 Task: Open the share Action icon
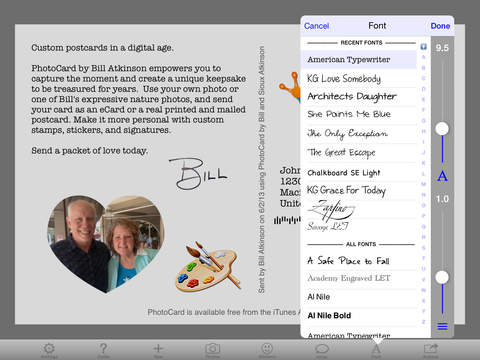pyautogui.click(x=431, y=350)
